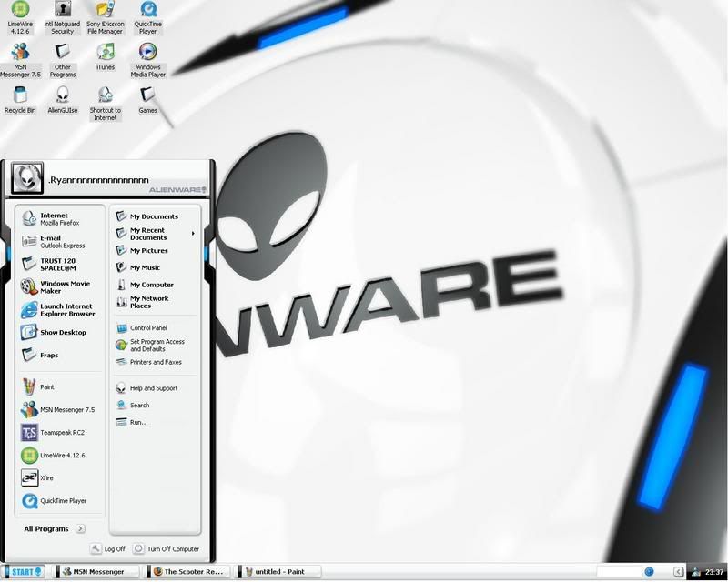Open the Games folder
The image size is (728, 582).
(148, 100)
